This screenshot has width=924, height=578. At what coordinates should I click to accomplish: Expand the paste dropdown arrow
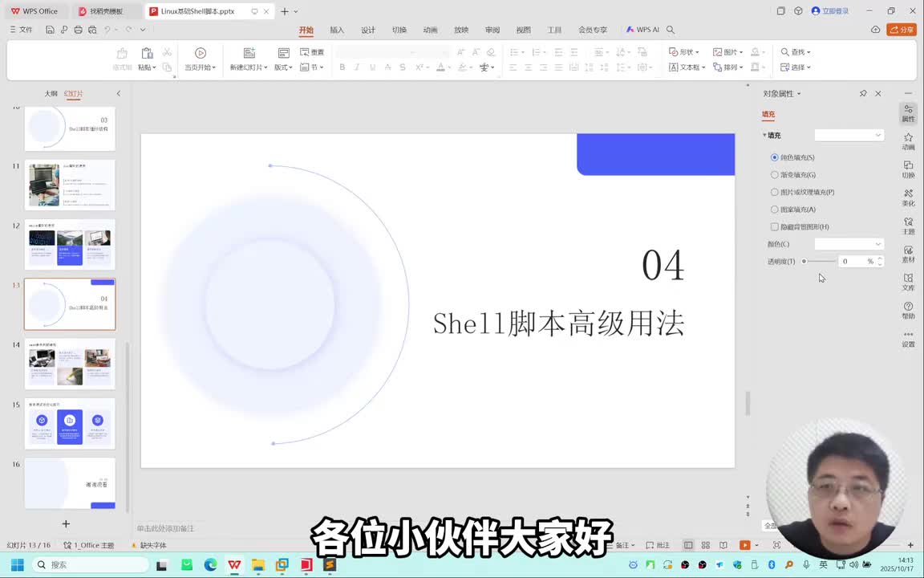point(154,67)
